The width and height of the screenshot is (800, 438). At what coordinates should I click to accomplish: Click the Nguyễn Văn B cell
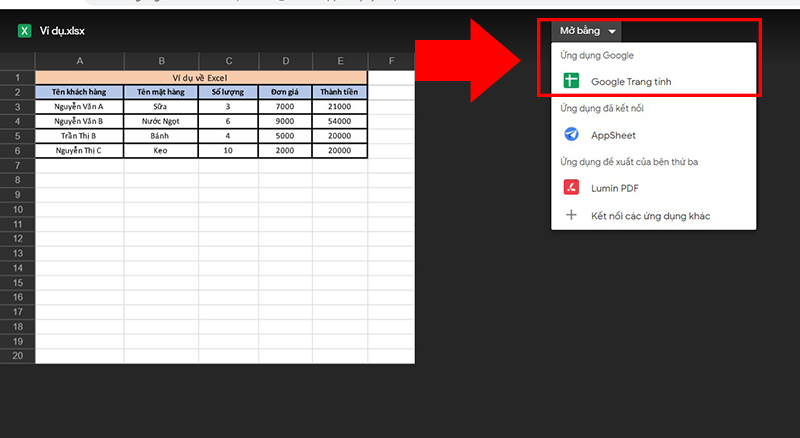tap(79, 121)
